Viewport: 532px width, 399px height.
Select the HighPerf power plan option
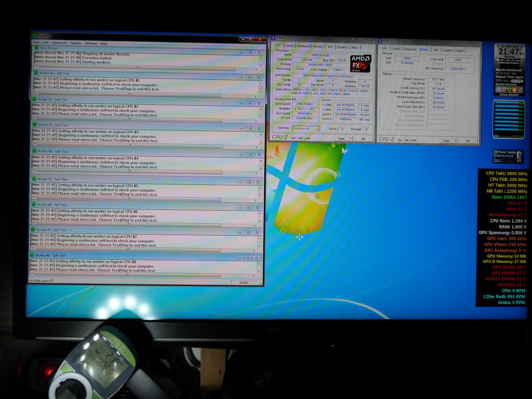point(497,162)
